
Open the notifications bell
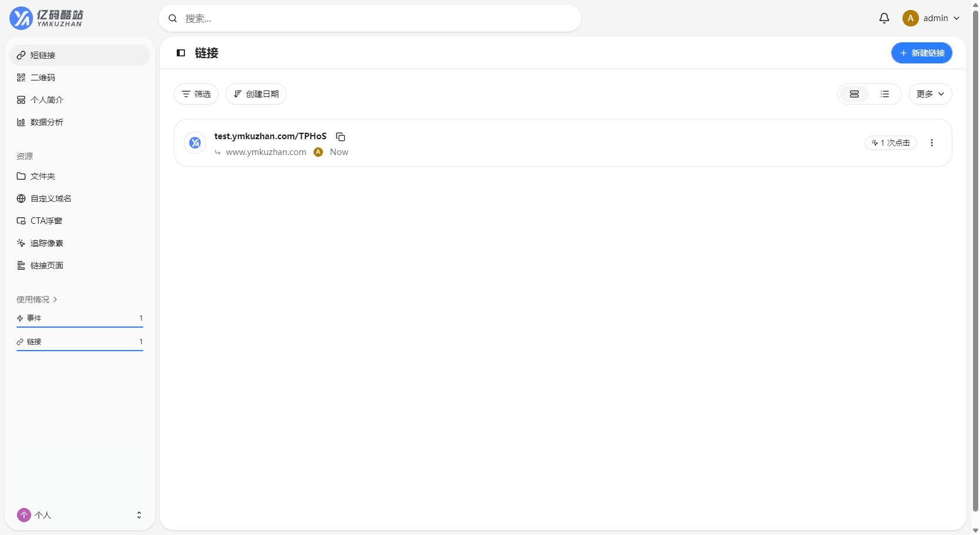pyautogui.click(x=884, y=18)
